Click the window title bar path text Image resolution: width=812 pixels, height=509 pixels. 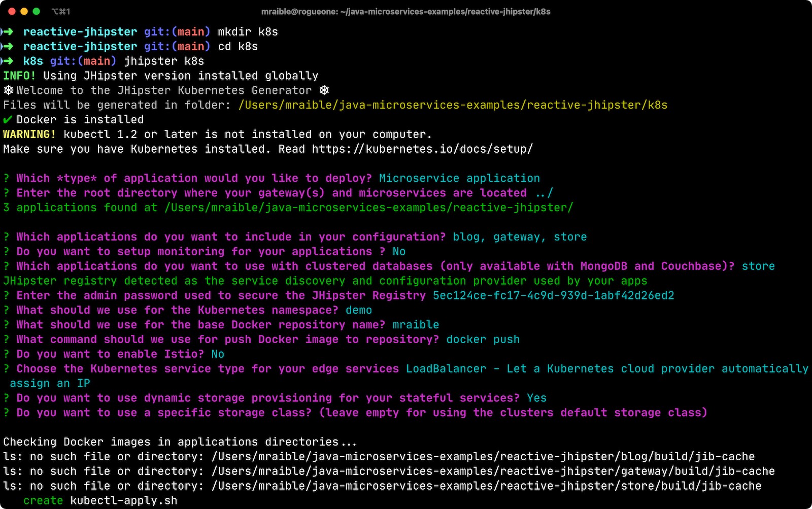point(405,11)
